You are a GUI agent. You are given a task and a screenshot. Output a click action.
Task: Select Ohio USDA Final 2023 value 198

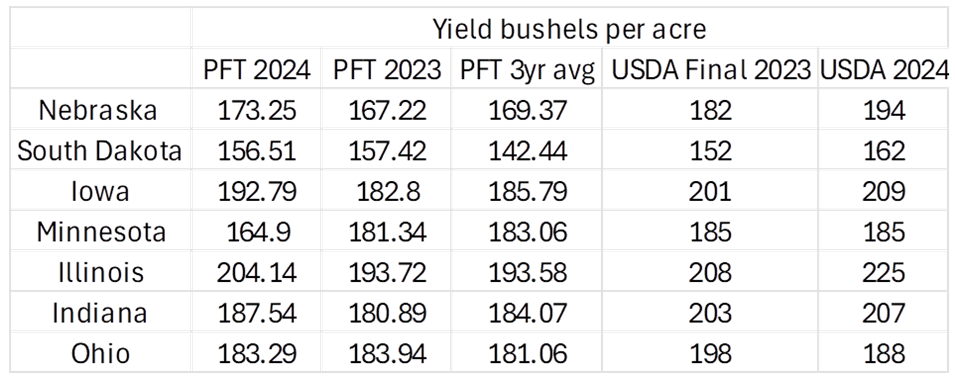point(711,354)
